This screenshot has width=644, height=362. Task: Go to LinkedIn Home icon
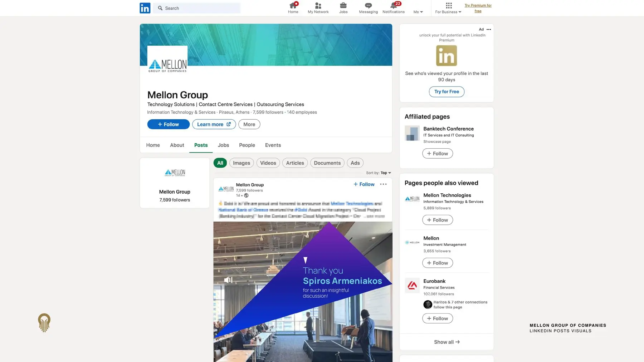[x=293, y=5]
